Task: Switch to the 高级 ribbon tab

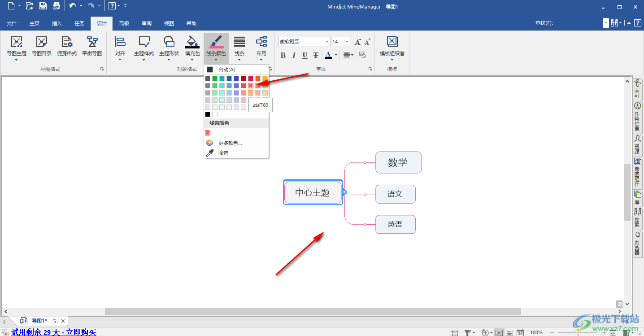Action: click(x=124, y=23)
